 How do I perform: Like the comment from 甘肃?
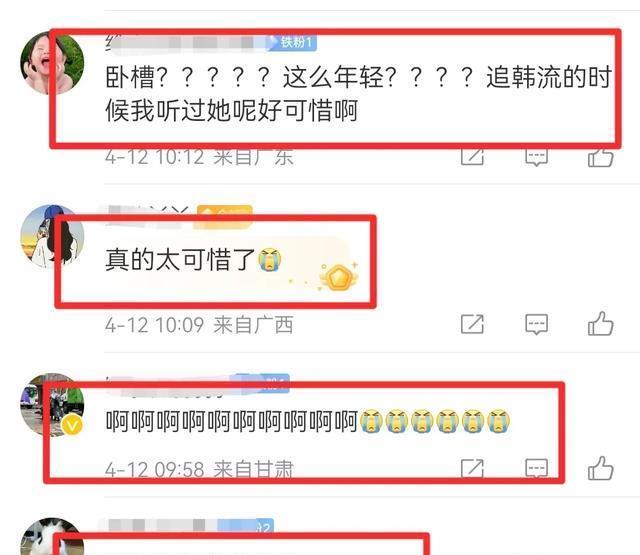pyautogui.click(x=600, y=468)
